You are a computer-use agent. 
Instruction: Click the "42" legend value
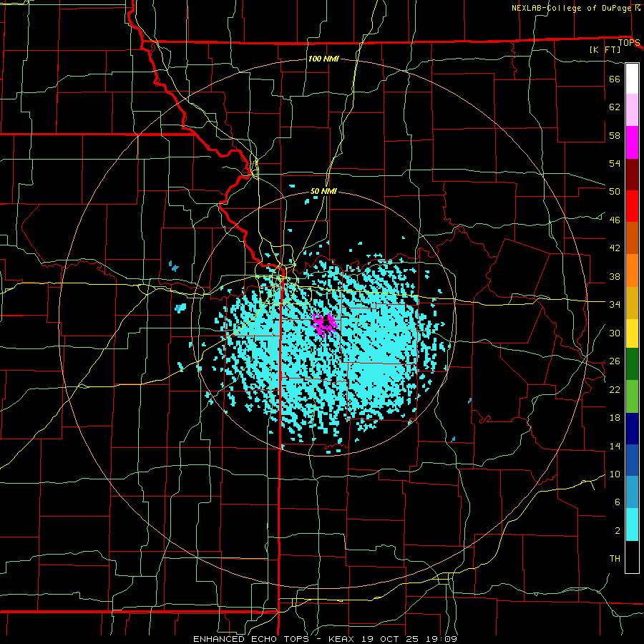[x=615, y=248]
